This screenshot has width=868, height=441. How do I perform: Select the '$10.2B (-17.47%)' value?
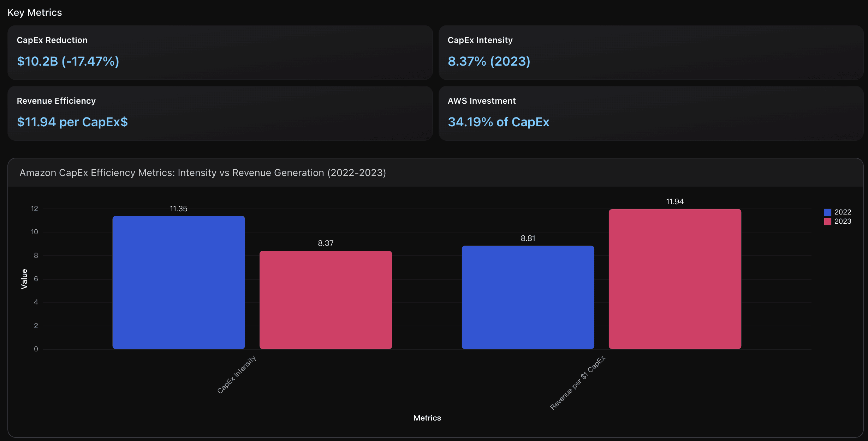pyautogui.click(x=68, y=61)
